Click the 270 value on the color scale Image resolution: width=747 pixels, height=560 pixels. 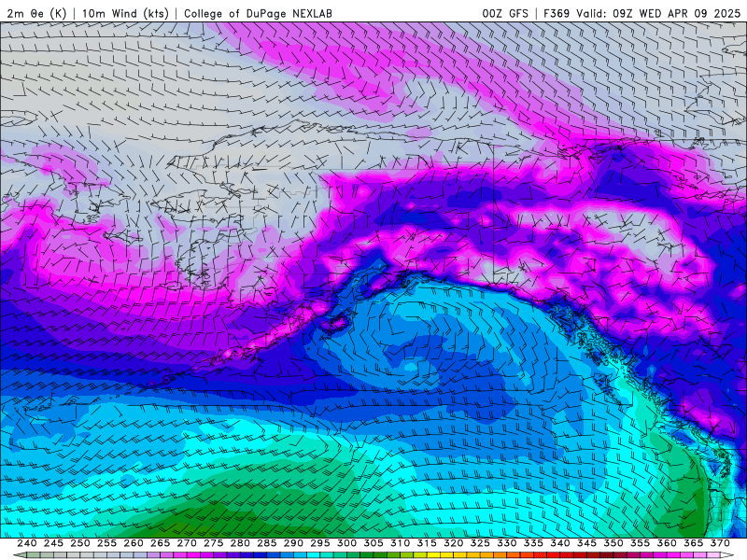(187, 543)
